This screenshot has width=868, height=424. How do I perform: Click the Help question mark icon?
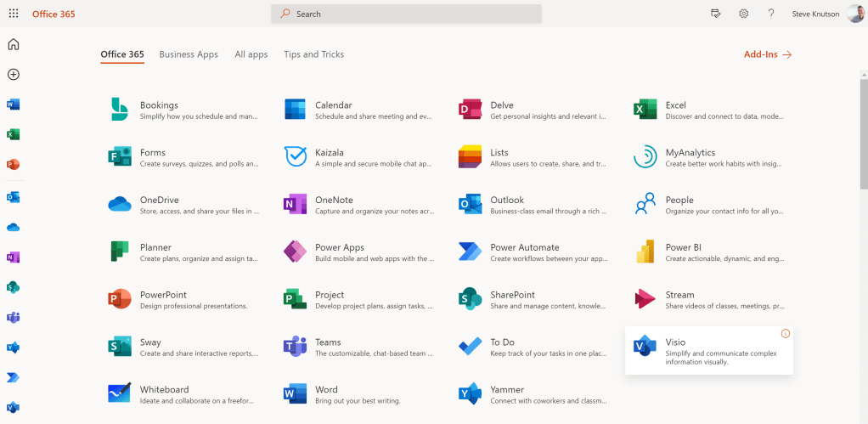770,14
